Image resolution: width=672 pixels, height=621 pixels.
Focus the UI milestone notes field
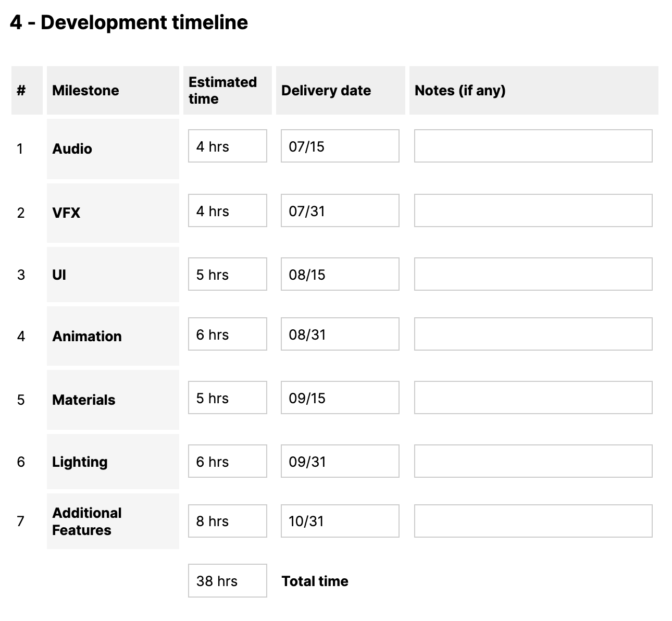(x=533, y=275)
